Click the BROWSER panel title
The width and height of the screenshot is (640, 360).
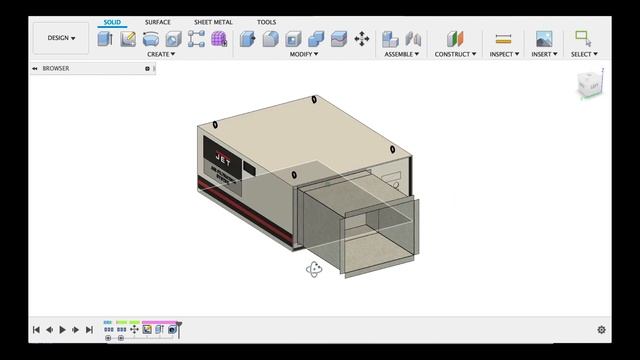pos(56,69)
